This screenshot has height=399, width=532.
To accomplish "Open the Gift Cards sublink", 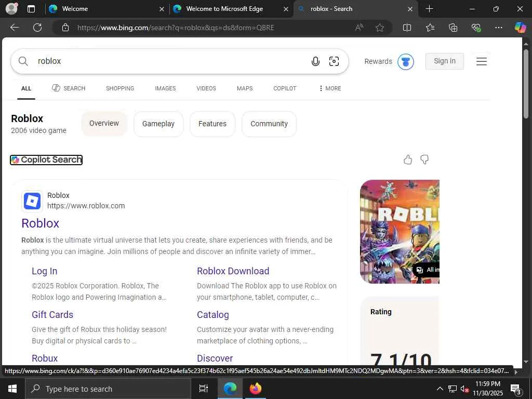I will 52,314.
